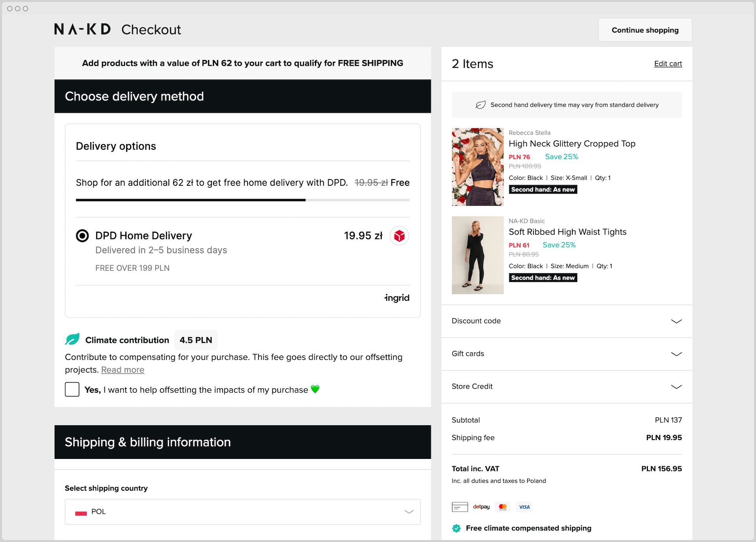This screenshot has width=756, height=542.
Task: Click the generic credit card icon
Action: (x=460, y=507)
